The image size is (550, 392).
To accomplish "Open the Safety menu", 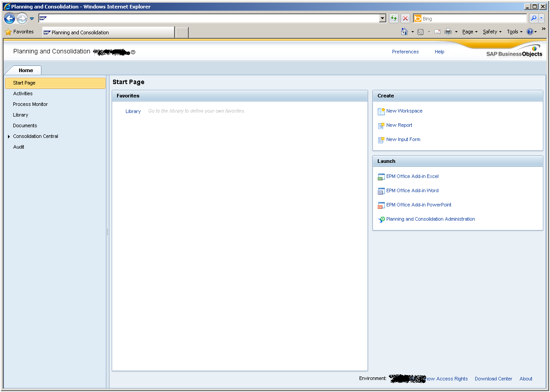I will [x=492, y=32].
